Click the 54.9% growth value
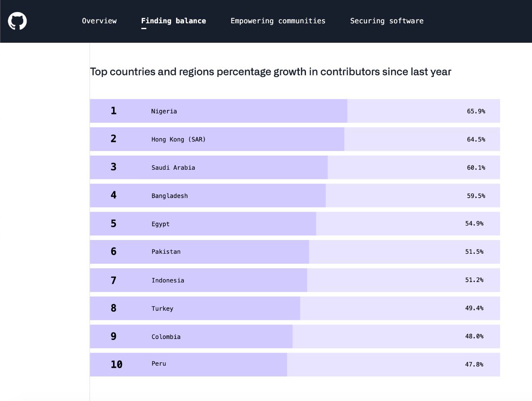Image resolution: width=532 pixels, height=401 pixels. (474, 223)
